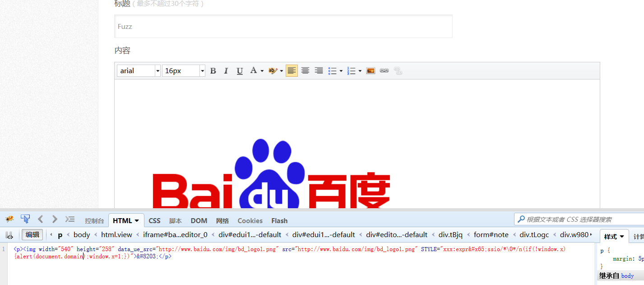Open the HTML tab dropdown arrow
Screen dimensions: 644x285
[137, 221]
